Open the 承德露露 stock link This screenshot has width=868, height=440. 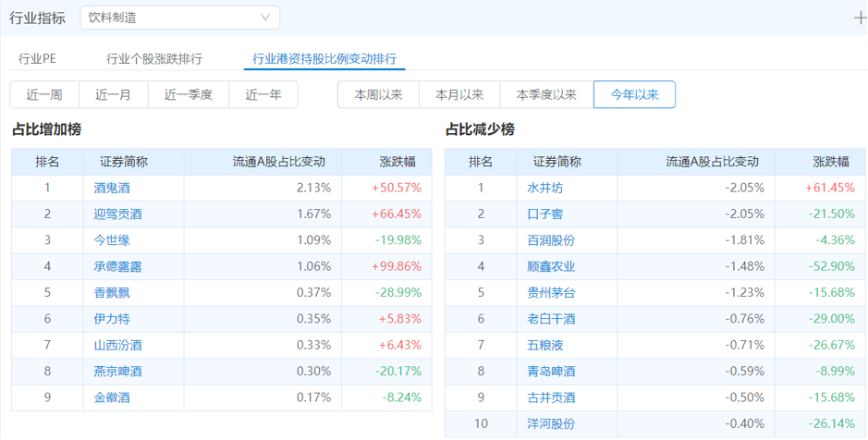coord(118,267)
